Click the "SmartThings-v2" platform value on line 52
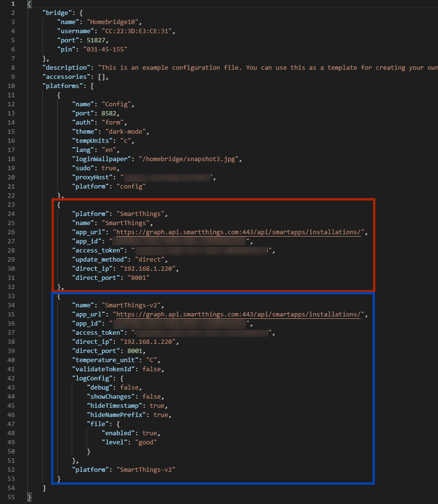This screenshot has height=504, width=438. [146, 469]
